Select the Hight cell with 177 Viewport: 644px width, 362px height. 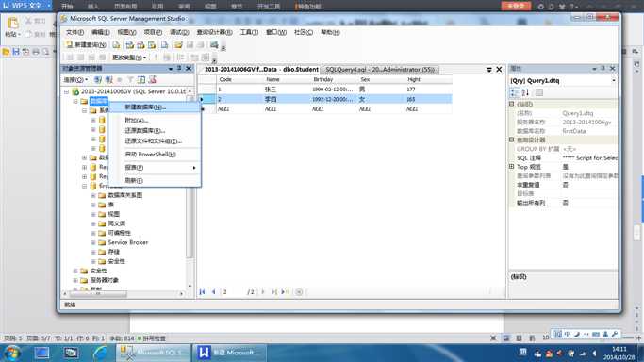[x=428, y=89]
